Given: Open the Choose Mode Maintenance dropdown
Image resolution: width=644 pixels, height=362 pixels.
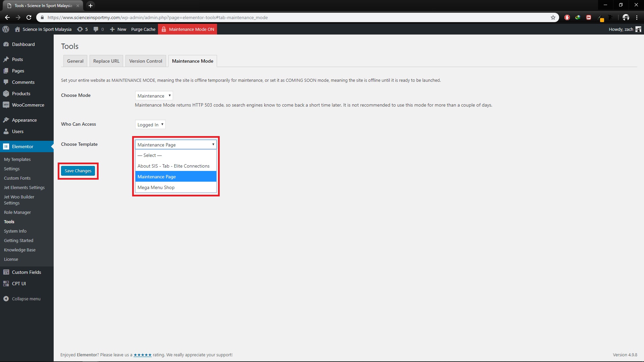Looking at the screenshot, I should coord(154,96).
